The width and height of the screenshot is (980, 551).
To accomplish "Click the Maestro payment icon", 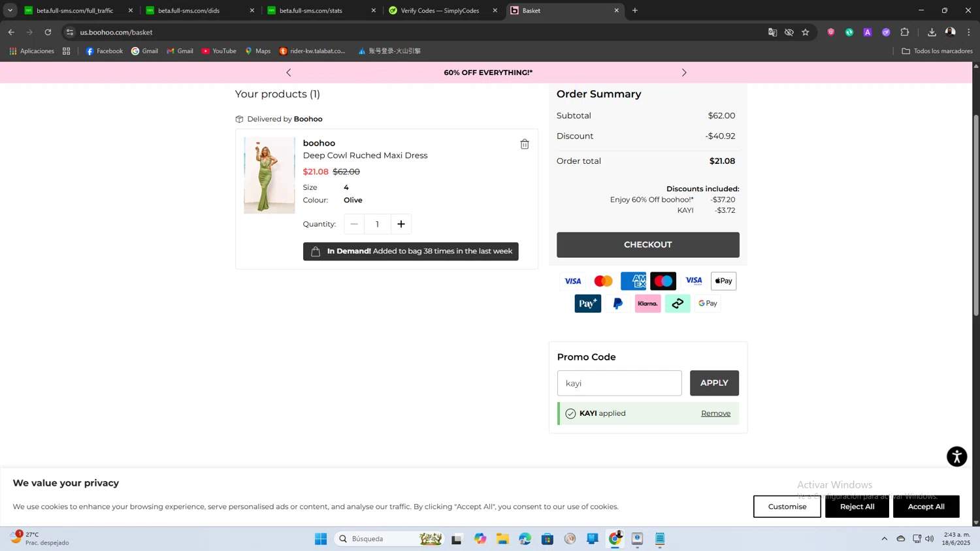I will point(663,281).
